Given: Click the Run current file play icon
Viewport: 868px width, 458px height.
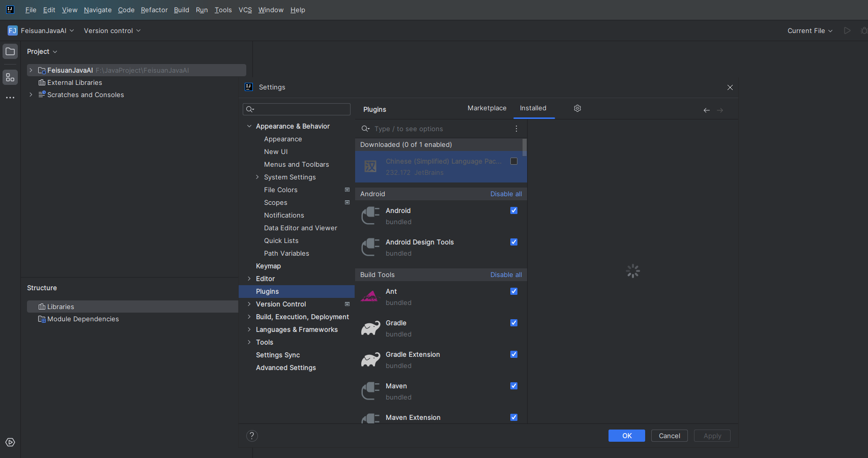Looking at the screenshot, I should [x=847, y=30].
